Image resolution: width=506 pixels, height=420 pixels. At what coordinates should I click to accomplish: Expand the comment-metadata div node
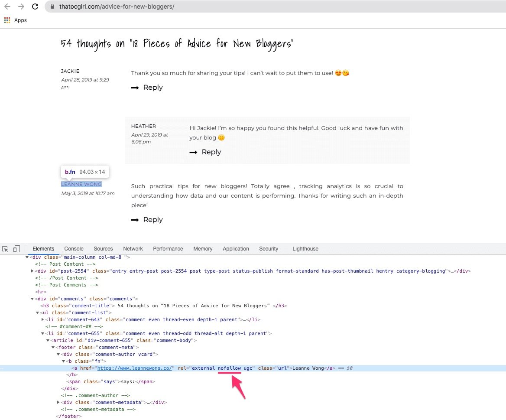tap(58, 402)
